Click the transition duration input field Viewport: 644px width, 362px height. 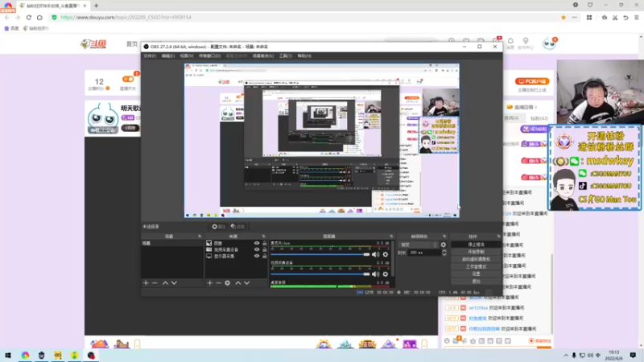424,253
